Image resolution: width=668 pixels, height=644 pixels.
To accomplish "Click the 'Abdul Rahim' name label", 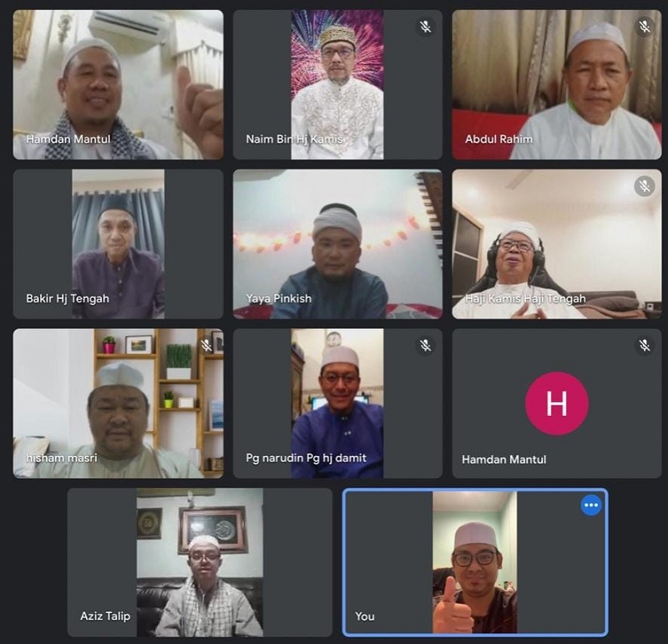I will pyautogui.click(x=498, y=139).
